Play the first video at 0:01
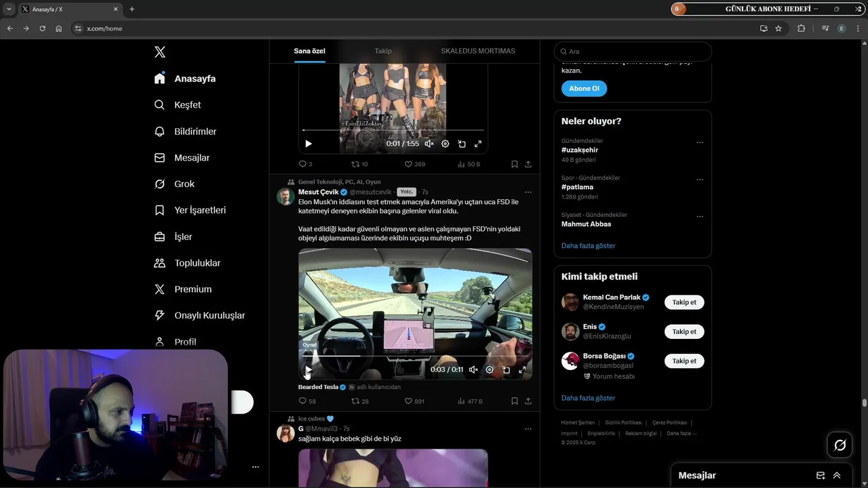Viewport: 868px width, 488px height. (x=309, y=144)
